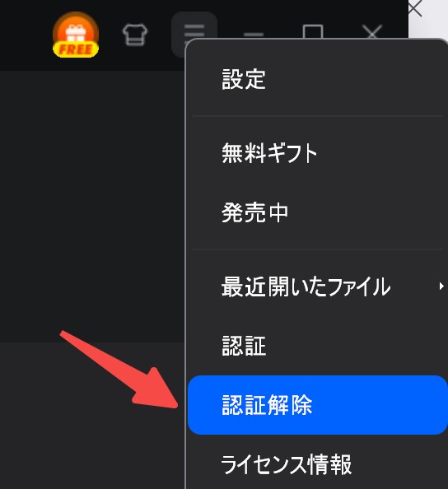Open ライセンス情報 from the menu
This screenshot has height=489, width=448.
point(318,464)
